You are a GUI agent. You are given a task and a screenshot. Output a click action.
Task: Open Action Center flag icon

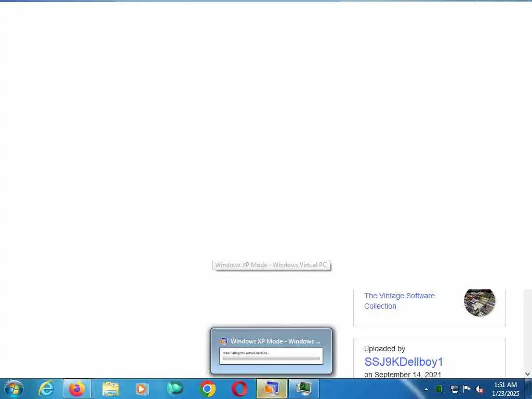tap(467, 389)
